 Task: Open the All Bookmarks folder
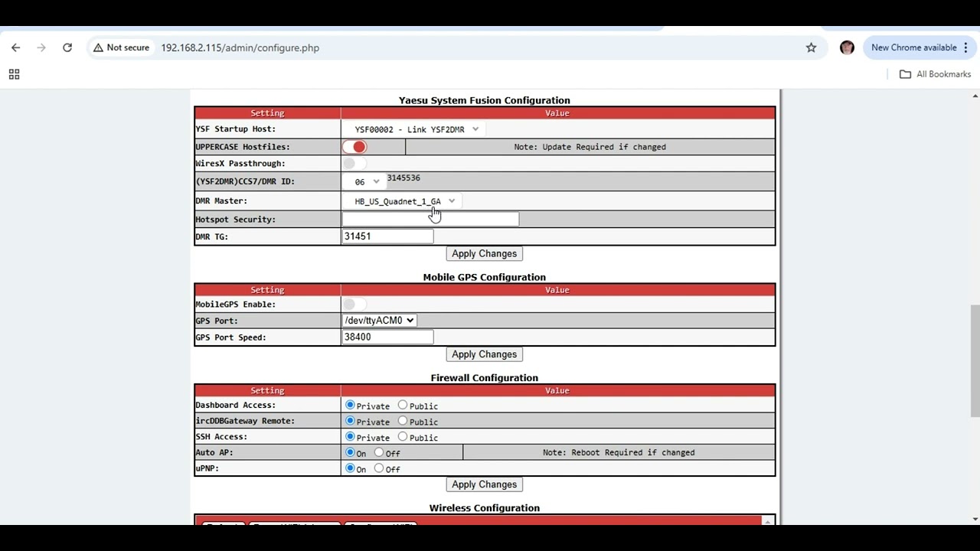935,74
